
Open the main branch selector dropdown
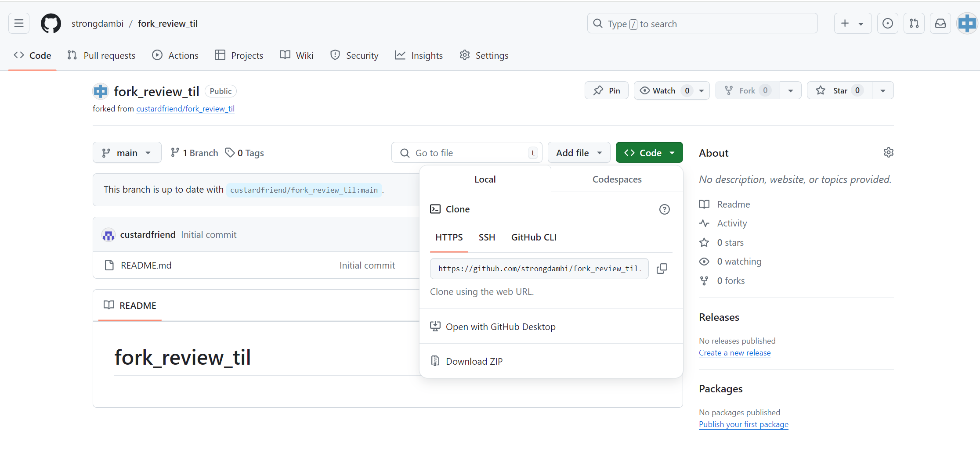[127, 153]
